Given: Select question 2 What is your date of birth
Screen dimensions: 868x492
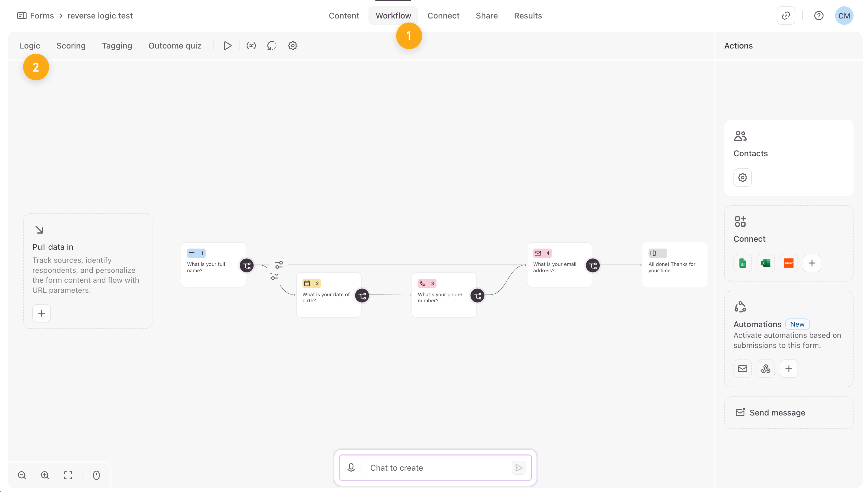Looking at the screenshot, I should coord(328,295).
